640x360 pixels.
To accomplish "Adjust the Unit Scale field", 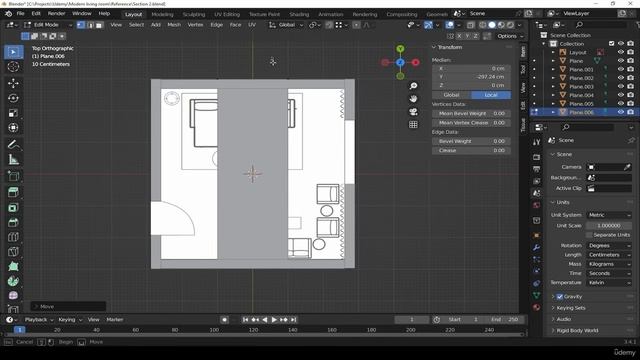I will point(609,226).
